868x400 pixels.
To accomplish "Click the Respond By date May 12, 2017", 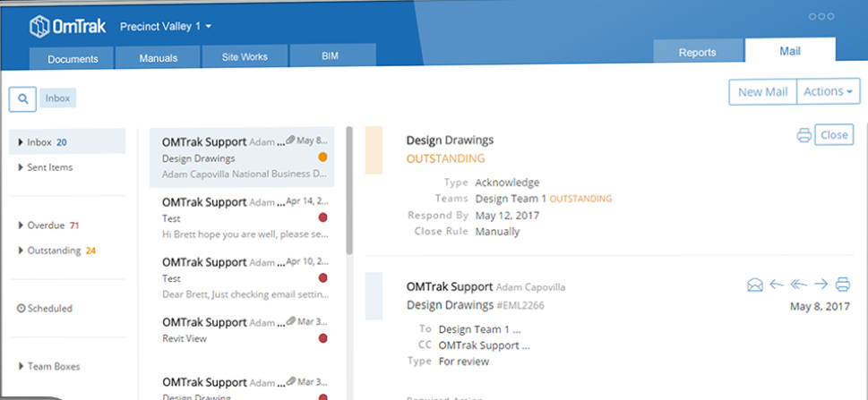I will (507, 216).
